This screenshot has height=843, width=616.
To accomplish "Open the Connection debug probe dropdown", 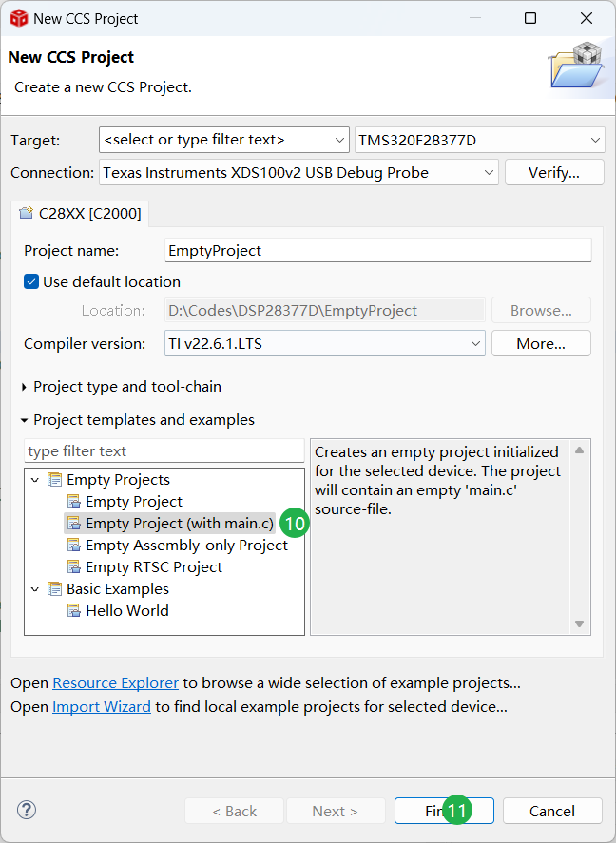I will 489,173.
